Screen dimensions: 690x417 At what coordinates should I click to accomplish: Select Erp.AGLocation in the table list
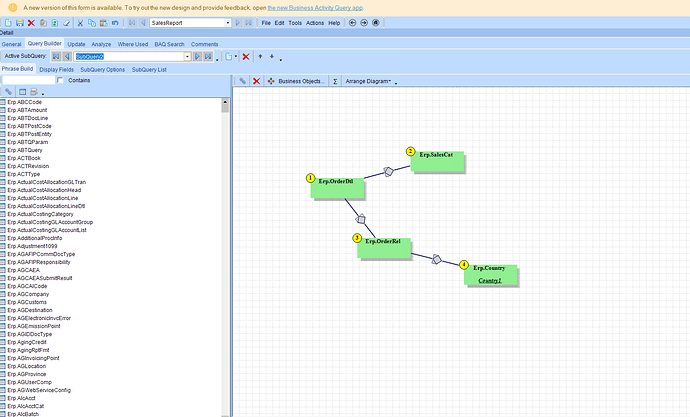[x=26, y=366]
